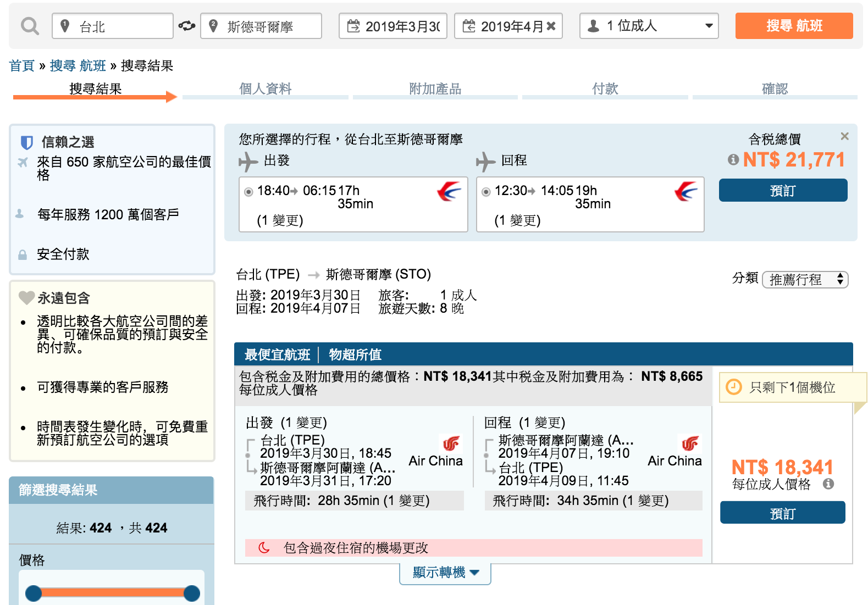The image size is (868, 605).
Task: Click the 首頁 breadcrumb link
Action: point(22,66)
